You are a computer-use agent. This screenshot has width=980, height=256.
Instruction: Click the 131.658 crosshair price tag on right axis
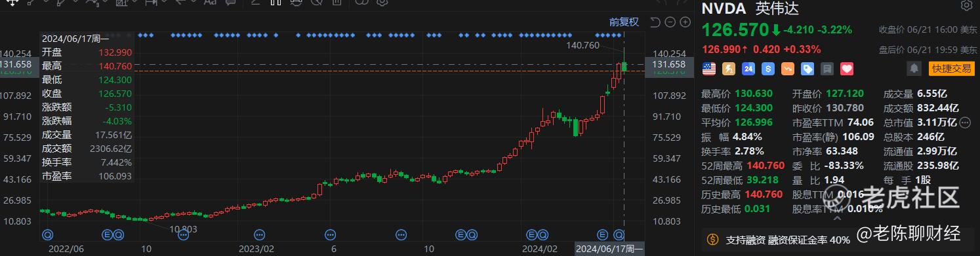point(668,64)
